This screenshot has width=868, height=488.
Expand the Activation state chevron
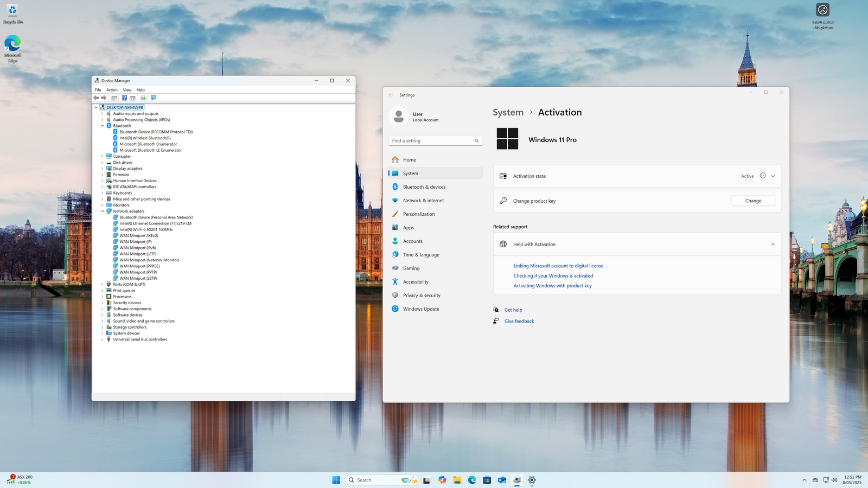[x=773, y=176]
